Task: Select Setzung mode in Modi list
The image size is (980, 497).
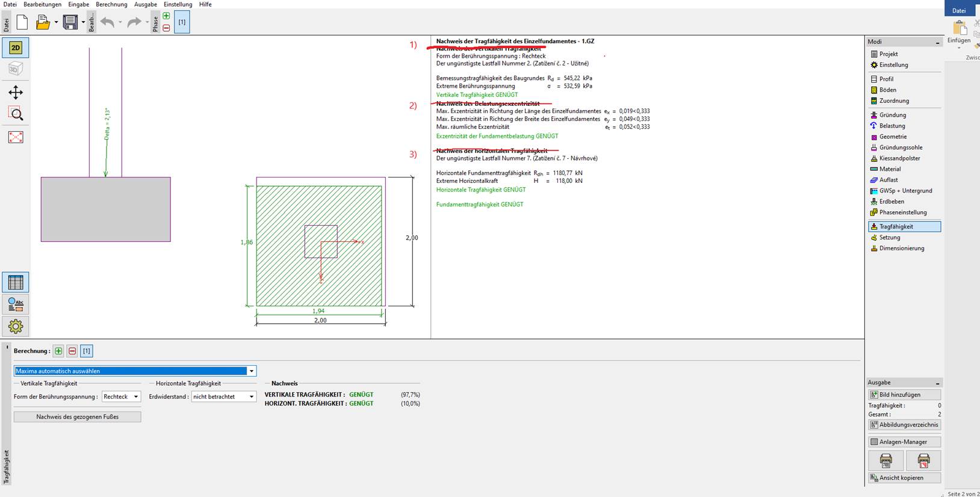Action: pos(889,238)
